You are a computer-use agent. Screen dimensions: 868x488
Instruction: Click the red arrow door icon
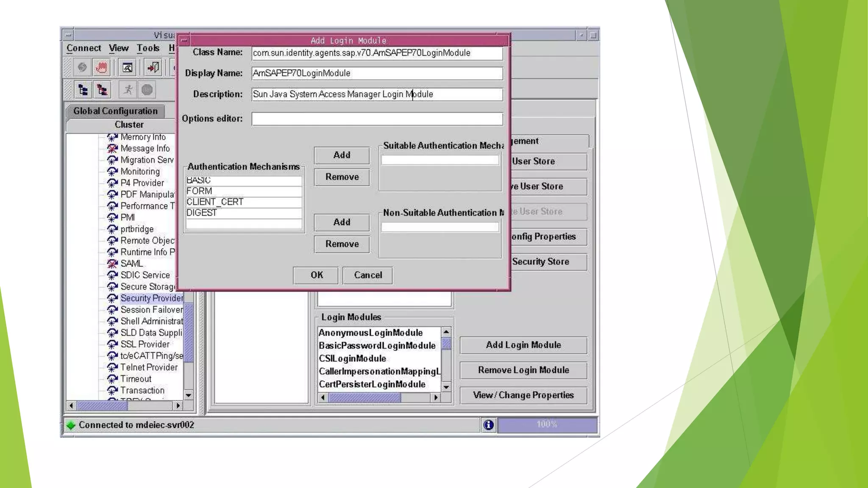pyautogui.click(x=153, y=67)
